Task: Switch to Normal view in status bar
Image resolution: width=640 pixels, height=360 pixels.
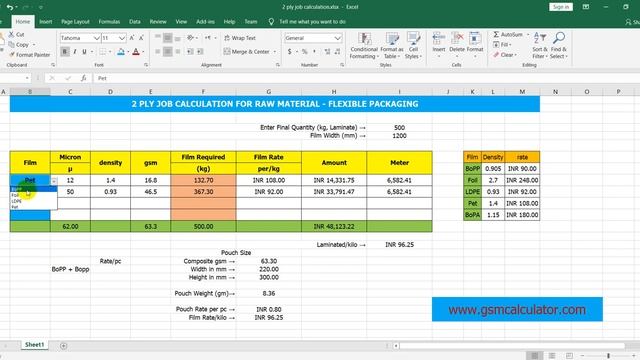Action: click(x=535, y=356)
